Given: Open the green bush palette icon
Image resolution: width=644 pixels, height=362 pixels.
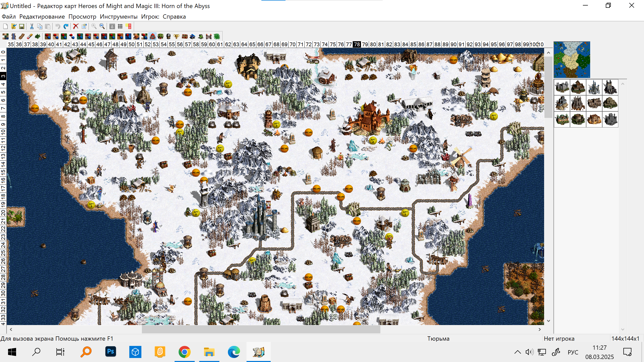Looking at the screenshot, I should [217, 37].
